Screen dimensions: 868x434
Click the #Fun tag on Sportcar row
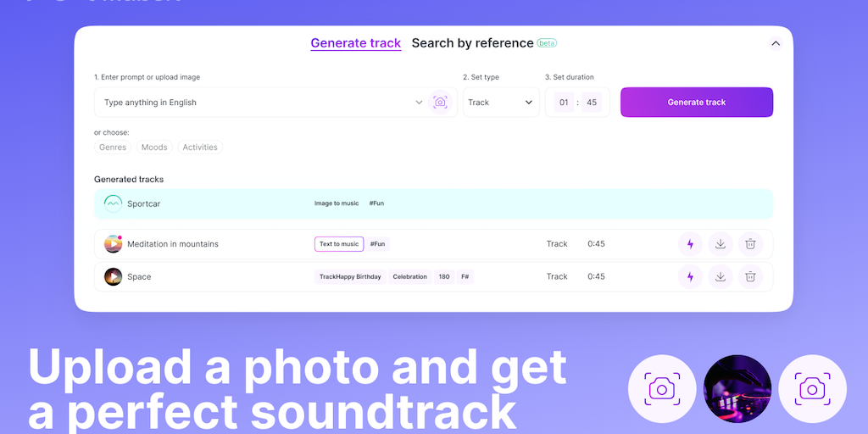(376, 203)
